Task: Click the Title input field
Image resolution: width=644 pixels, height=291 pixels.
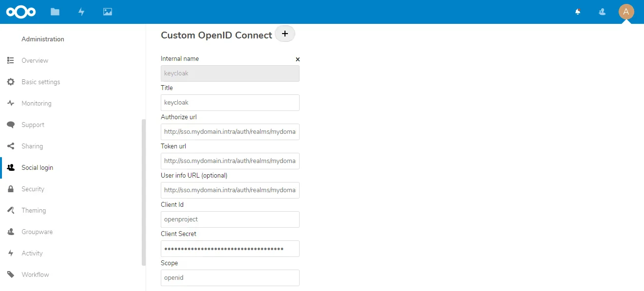Action: click(x=230, y=103)
